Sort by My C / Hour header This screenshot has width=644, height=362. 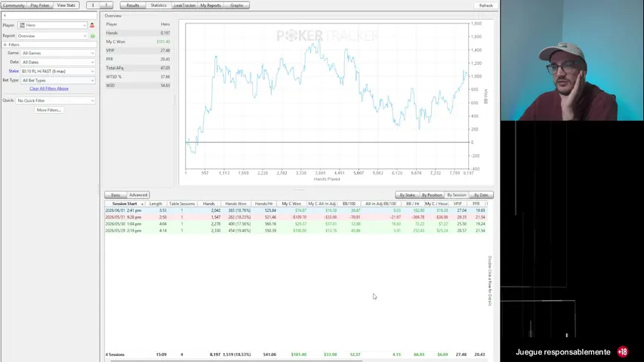(436, 204)
